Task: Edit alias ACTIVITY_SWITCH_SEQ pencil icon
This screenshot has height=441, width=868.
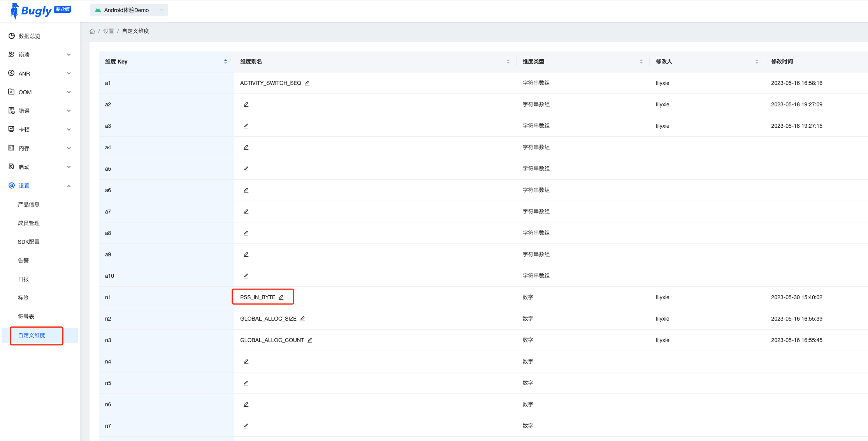Action: (307, 83)
